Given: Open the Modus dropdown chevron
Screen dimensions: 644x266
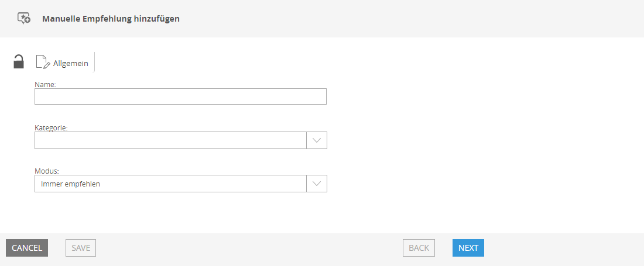Looking at the screenshot, I should click(317, 184).
